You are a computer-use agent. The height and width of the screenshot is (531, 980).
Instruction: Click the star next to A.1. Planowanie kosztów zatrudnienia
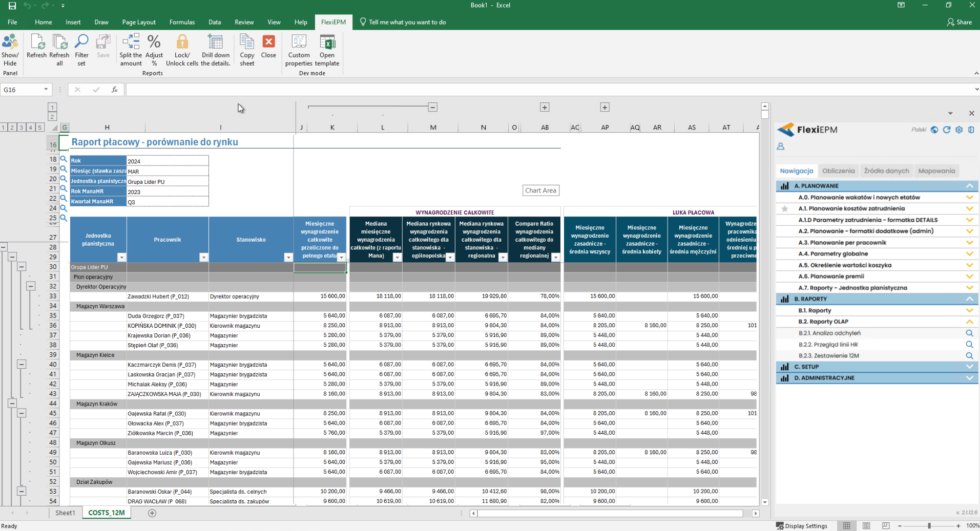[x=785, y=209]
